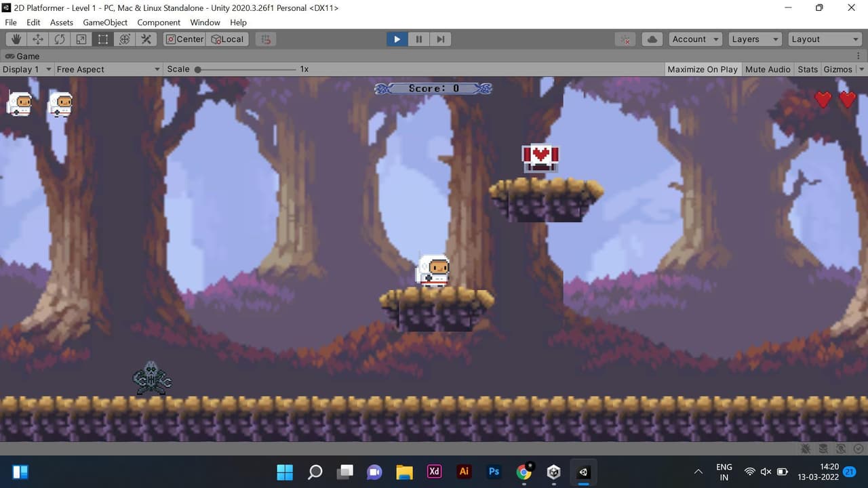Open File Explorer from taskbar

tap(404, 472)
